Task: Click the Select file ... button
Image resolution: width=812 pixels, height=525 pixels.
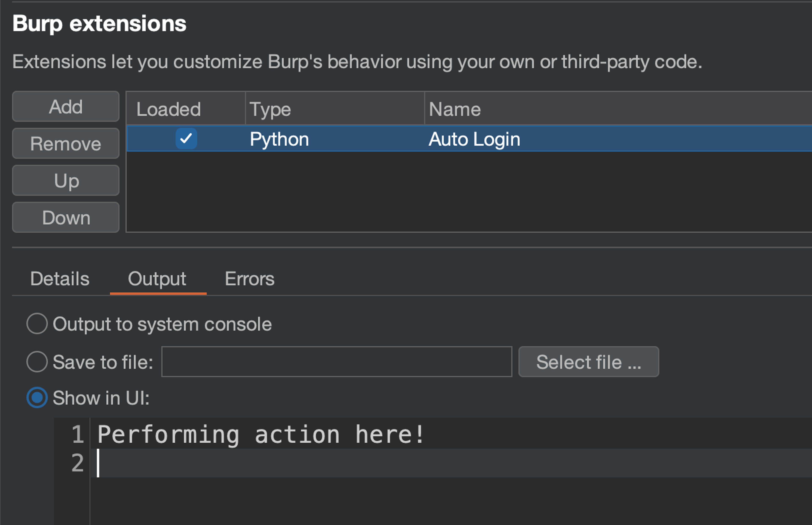Action: click(x=588, y=362)
